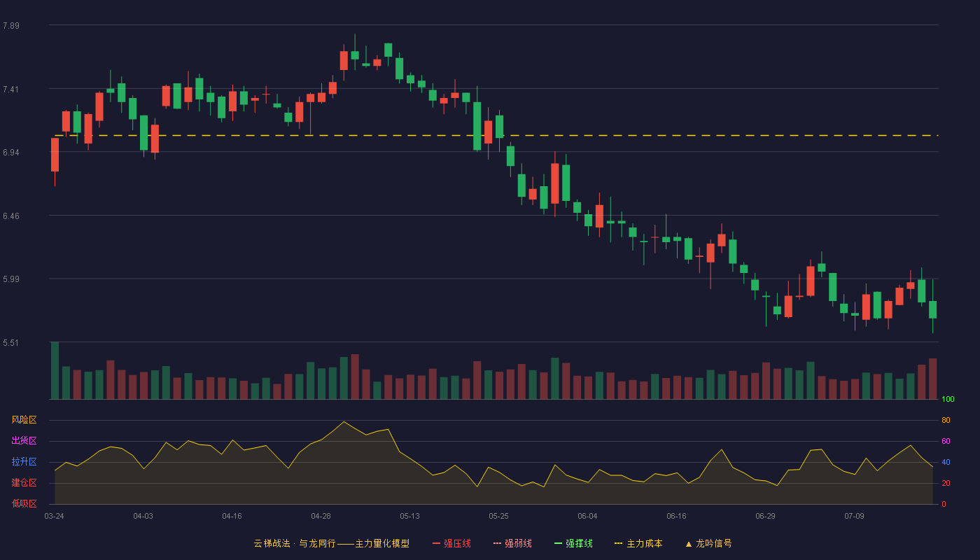Screen dimensions: 980x560
Task: Click the orange 80 indicator axis value
Action: [946, 421]
